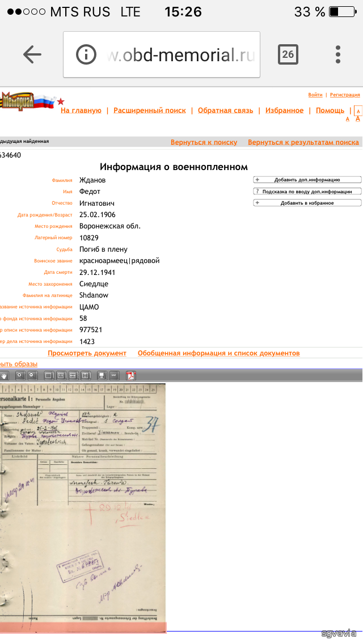Click the scanned Personalkarte document image
This screenshot has width=363, height=644.
point(82,507)
